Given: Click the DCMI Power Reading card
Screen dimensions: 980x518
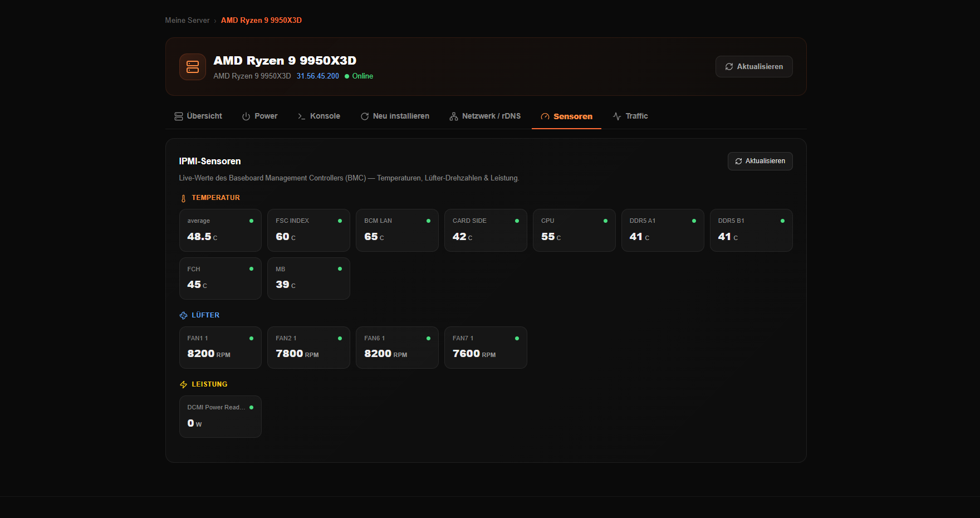Looking at the screenshot, I should [x=220, y=417].
